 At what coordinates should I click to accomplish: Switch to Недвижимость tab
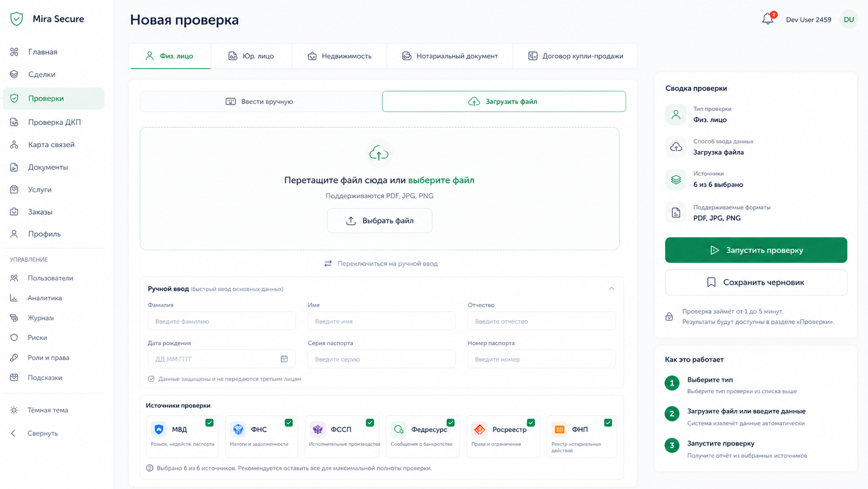(340, 56)
